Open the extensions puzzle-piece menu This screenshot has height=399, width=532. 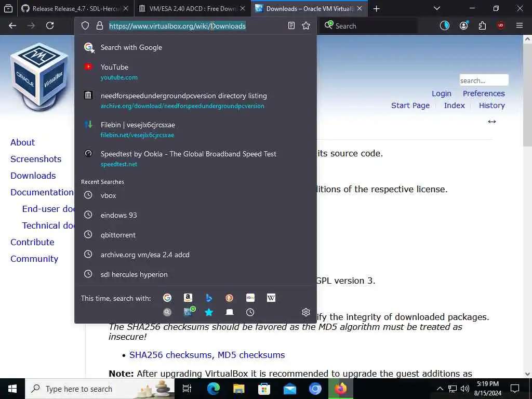pos(482,25)
